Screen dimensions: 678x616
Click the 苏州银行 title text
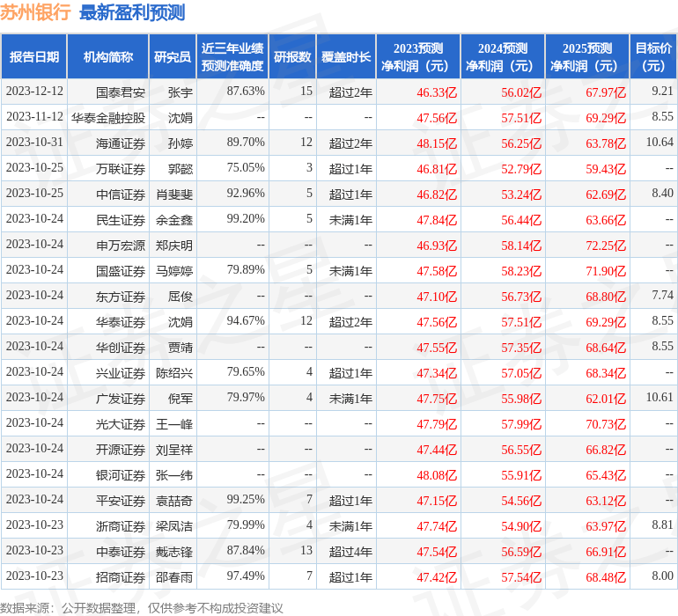click(x=35, y=12)
